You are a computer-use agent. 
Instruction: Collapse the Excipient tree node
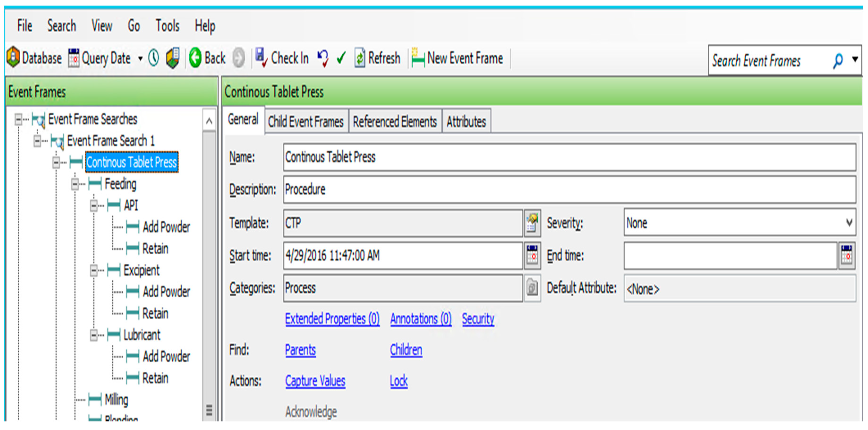pyautogui.click(x=94, y=270)
